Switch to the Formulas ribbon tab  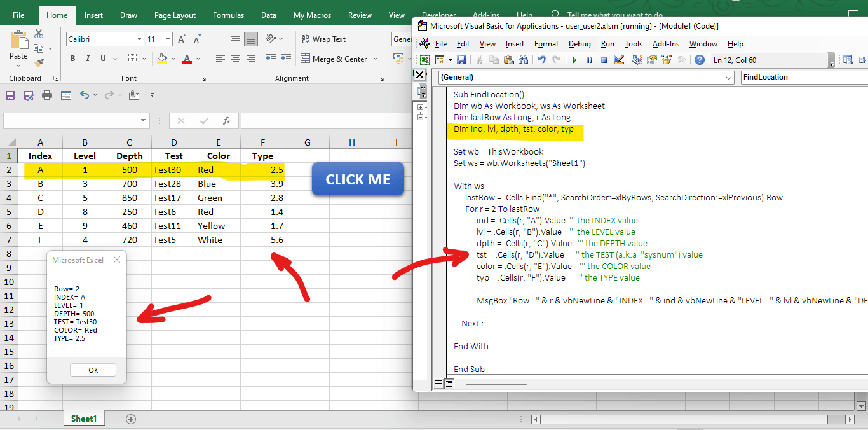228,15
